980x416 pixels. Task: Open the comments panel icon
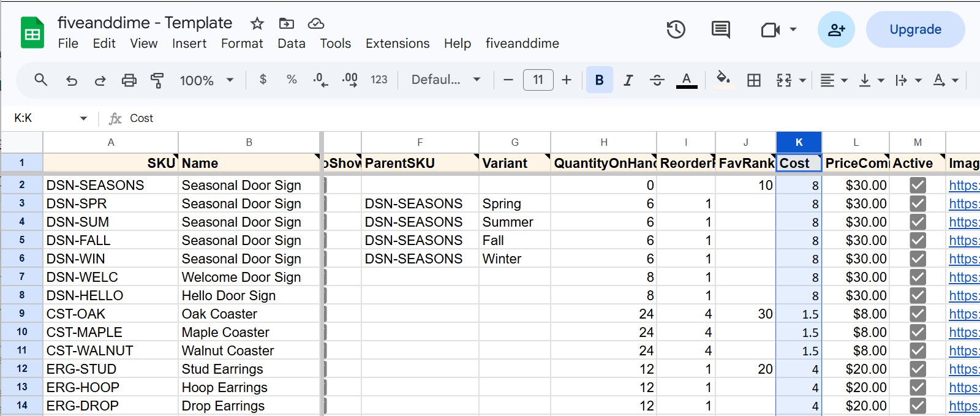tap(720, 29)
